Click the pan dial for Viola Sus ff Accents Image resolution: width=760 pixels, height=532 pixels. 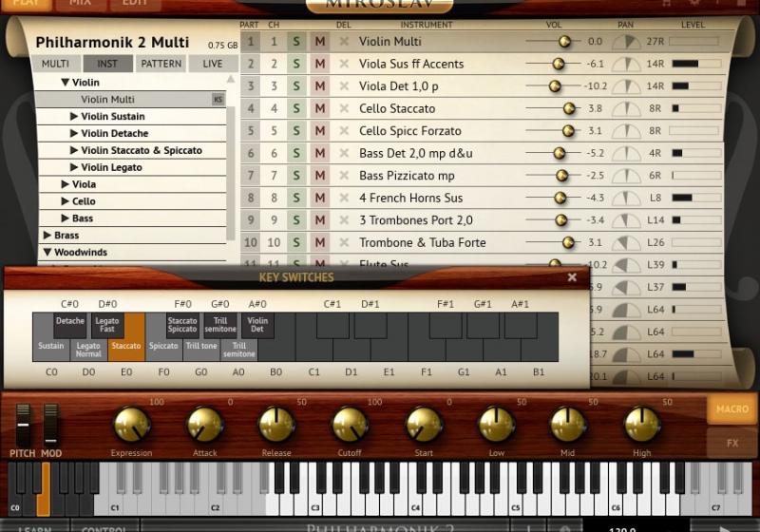[625, 65]
